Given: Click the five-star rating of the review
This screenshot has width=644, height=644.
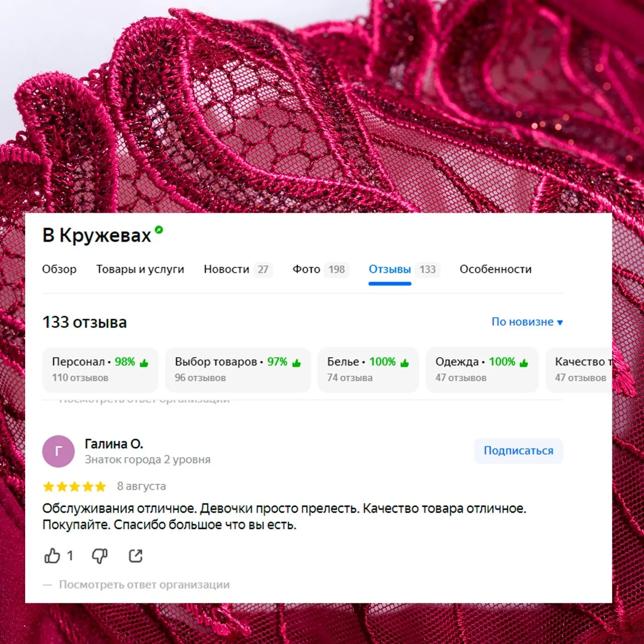Looking at the screenshot, I should click(74, 487).
